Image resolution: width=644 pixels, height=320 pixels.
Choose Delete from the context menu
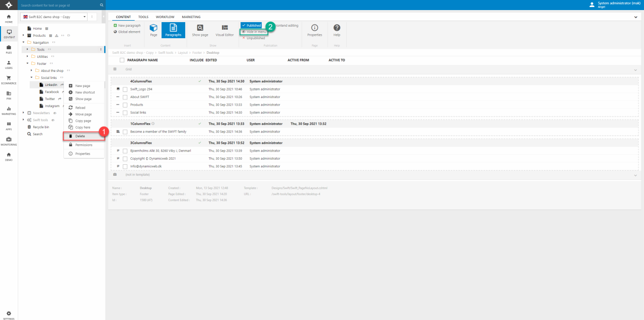80,136
